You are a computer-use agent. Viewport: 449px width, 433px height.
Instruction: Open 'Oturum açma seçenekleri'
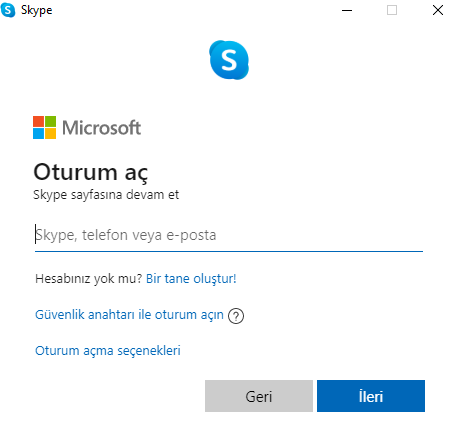click(108, 351)
